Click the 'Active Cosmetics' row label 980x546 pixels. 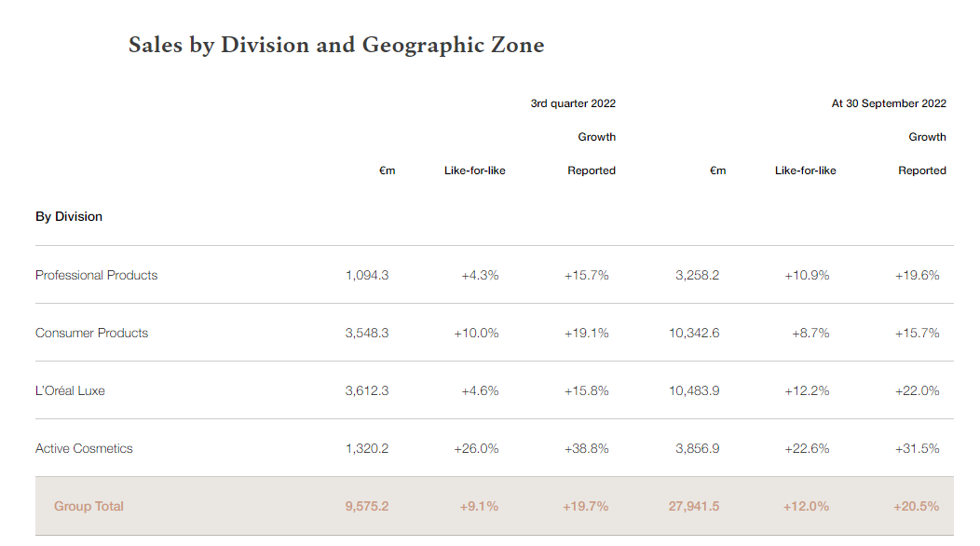pos(84,448)
